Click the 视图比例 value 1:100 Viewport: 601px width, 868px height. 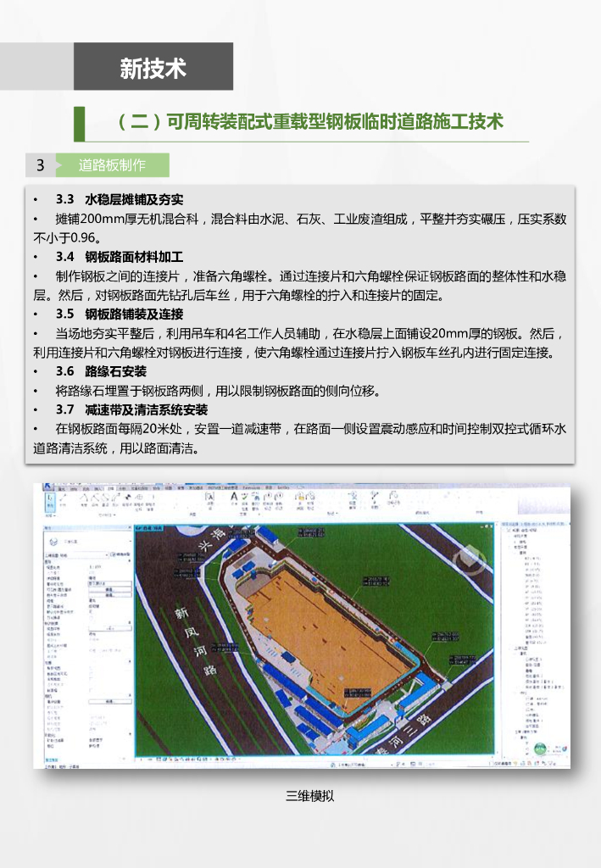[95, 567]
